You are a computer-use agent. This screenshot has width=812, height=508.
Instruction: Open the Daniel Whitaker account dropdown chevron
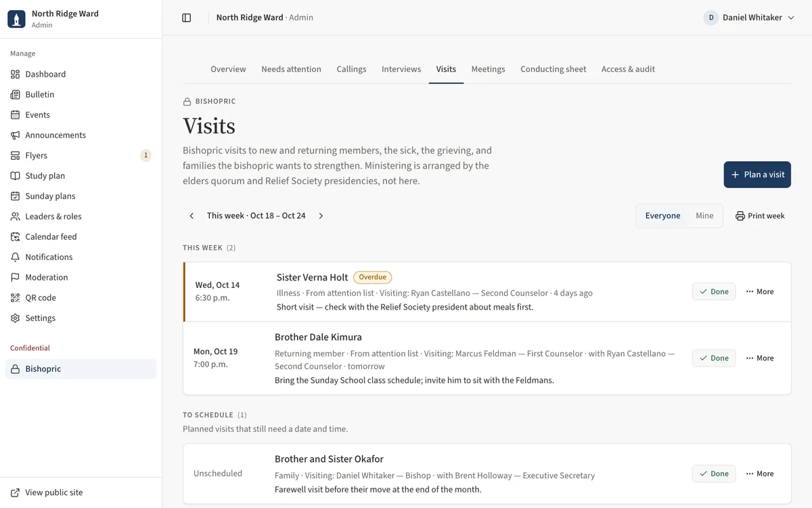point(791,18)
